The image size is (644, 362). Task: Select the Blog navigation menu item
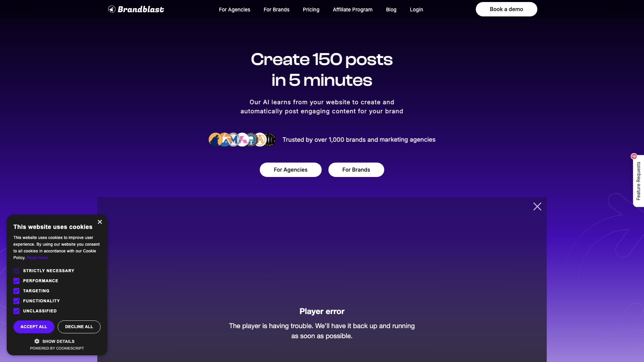click(x=391, y=10)
